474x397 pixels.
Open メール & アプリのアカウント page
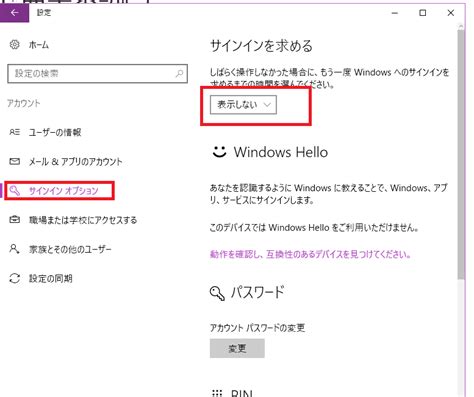pyautogui.click(x=76, y=162)
